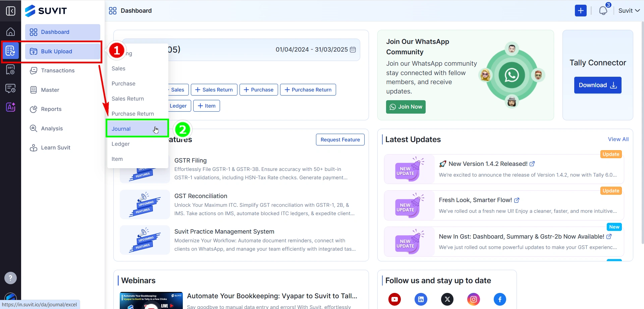Choose Purchase Return from the submenu
The image size is (644, 309).
(x=138, y=114)
